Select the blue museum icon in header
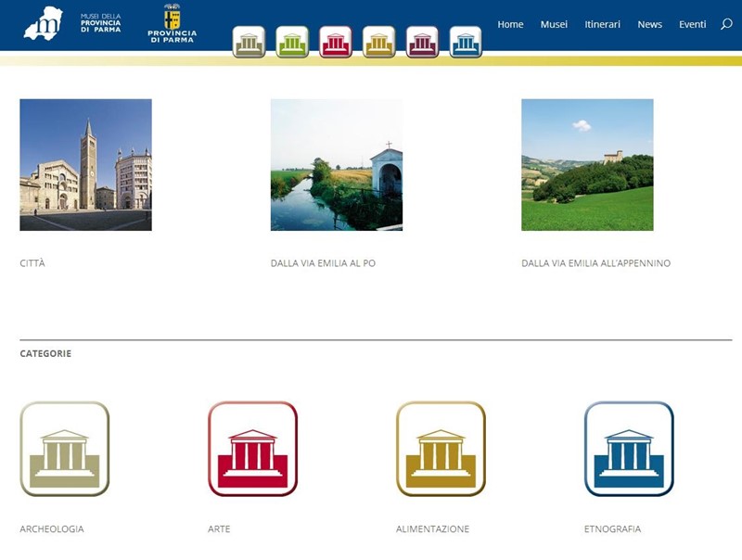The image size is (742, 560). pyautogui.click(x=466, y=42)
